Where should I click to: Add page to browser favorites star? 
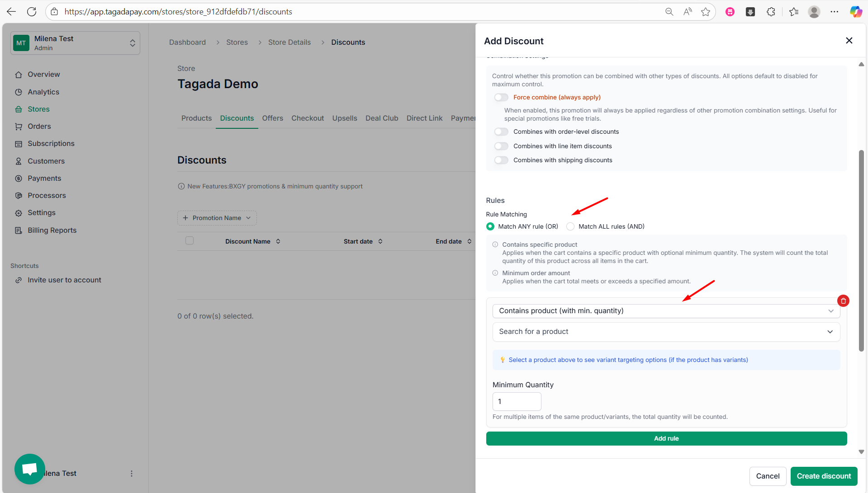tap(705, 12)
